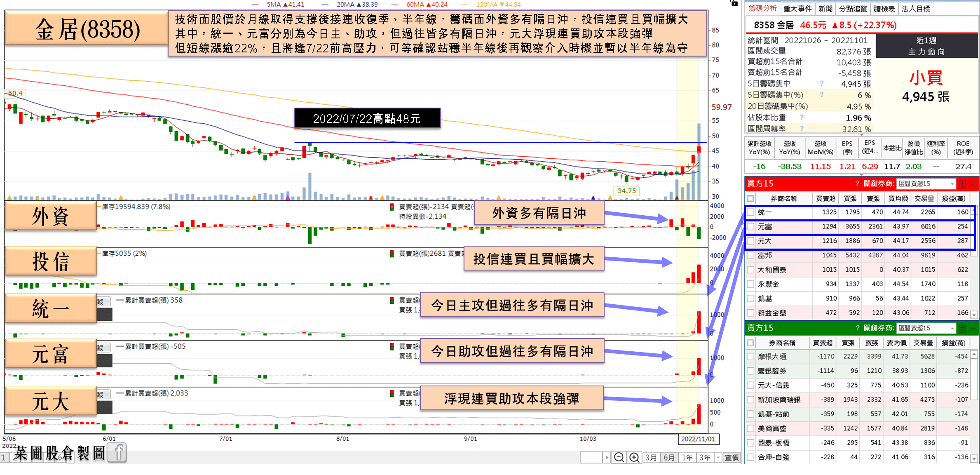Zoom out the chart with the magnifier minus icon
This screenshot has width=980, height=475.
(619, 457)
